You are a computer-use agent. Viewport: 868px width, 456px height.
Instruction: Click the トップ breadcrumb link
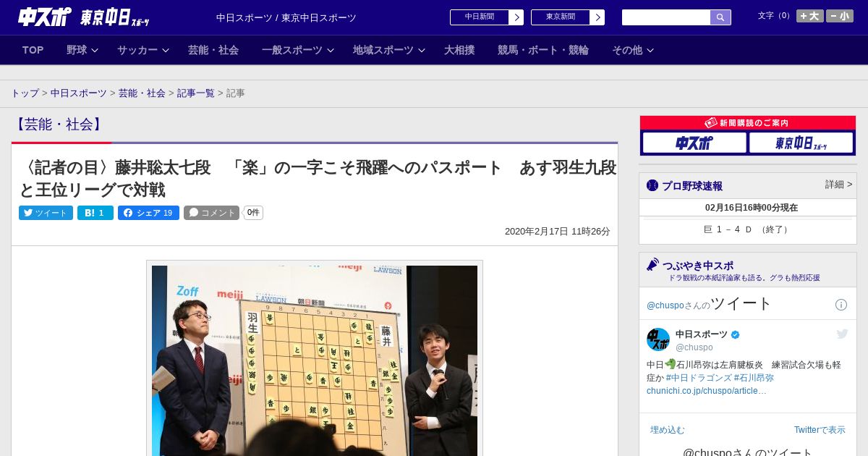[x=25, y=93]
